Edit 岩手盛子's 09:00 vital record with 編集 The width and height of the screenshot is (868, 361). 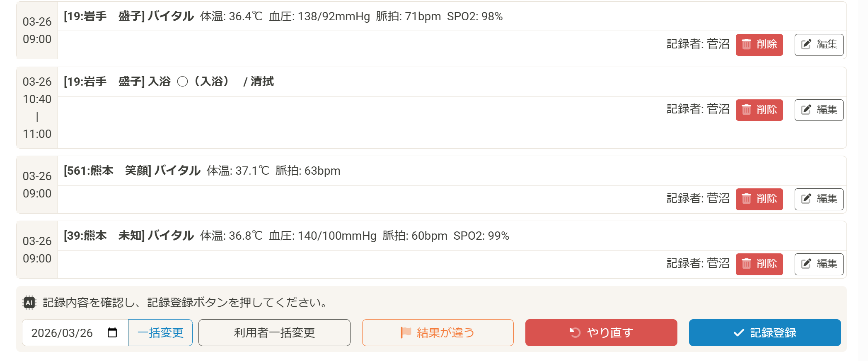pos(819,44)
